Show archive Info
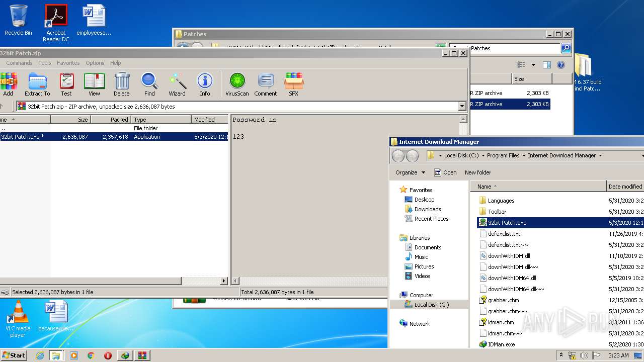Viewport: 644px width, 362px height. pyautogui.click(x=205, y=84)
